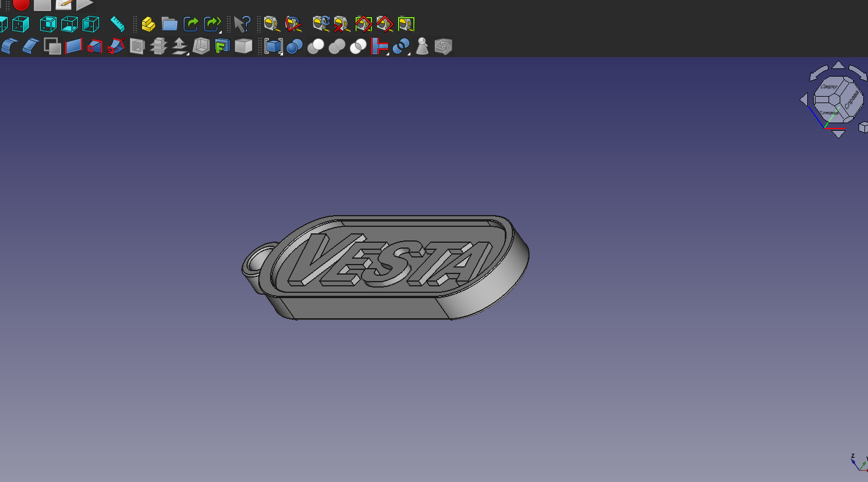Select the Measure Linear tape tool
This screenshot has height=482, width=868.
coord(271,24)
